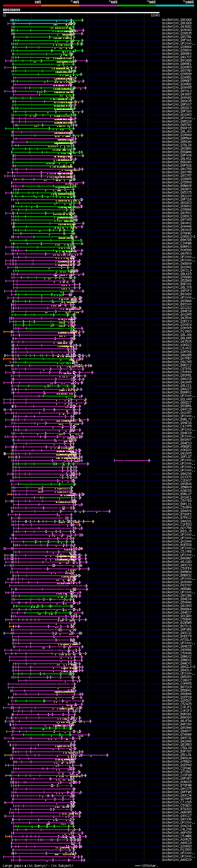Image resolution: width=197 pixels, height=868 pixels.
Task: Select hit label UniRef100_Q2L049
Action: 177,399
